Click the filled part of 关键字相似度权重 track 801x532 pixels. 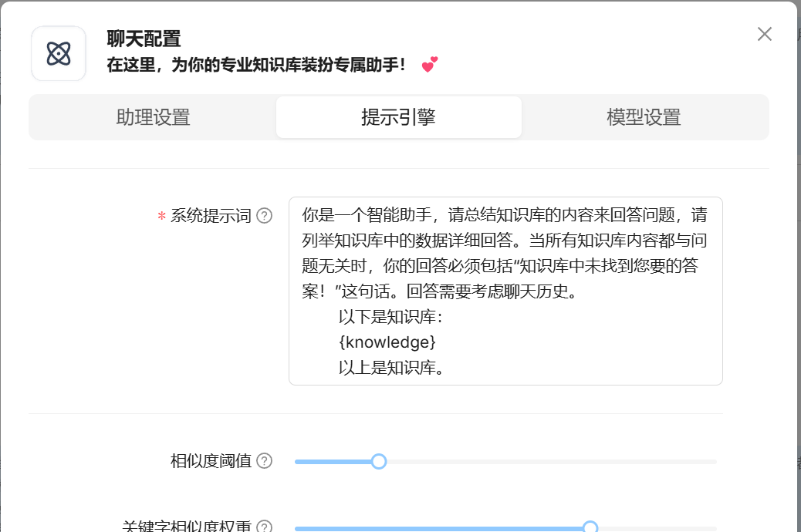[440, 529]
